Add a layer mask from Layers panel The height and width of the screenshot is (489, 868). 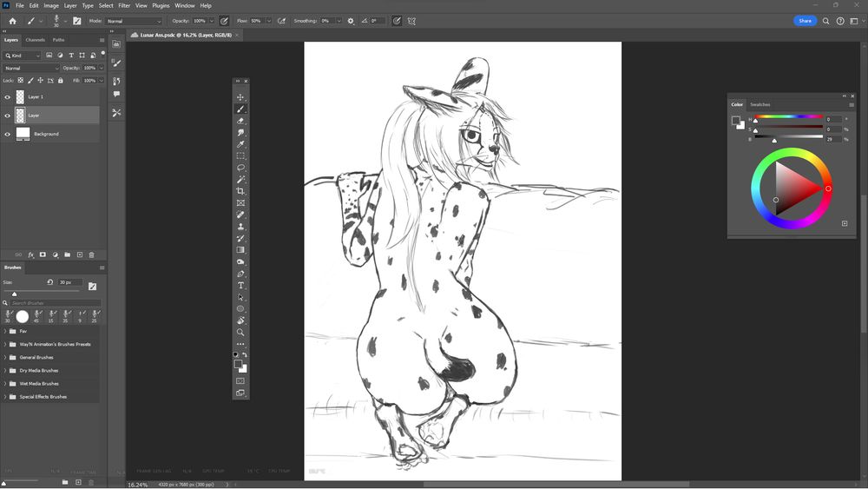(x=43, y=254)
